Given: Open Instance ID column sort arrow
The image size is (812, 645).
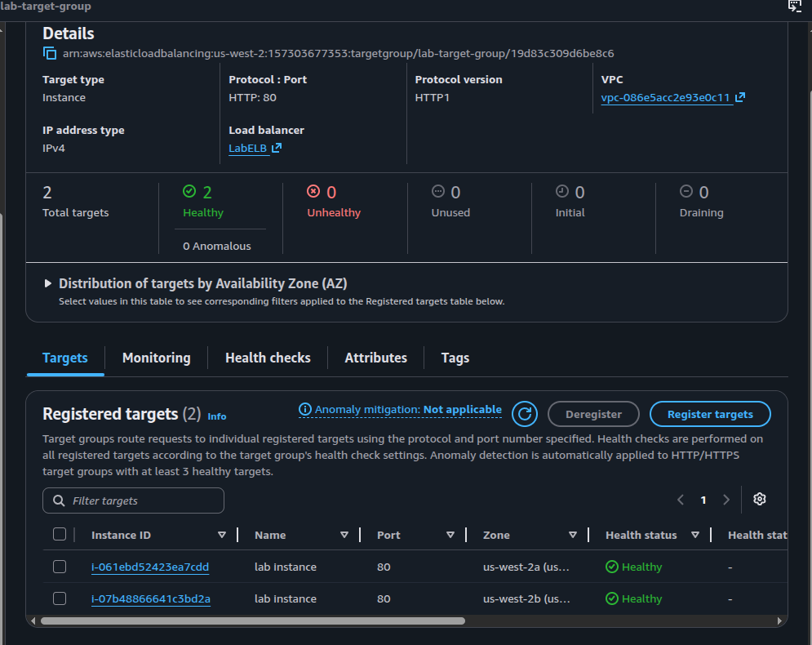Looking at the screenshot, I should (222, 535).
